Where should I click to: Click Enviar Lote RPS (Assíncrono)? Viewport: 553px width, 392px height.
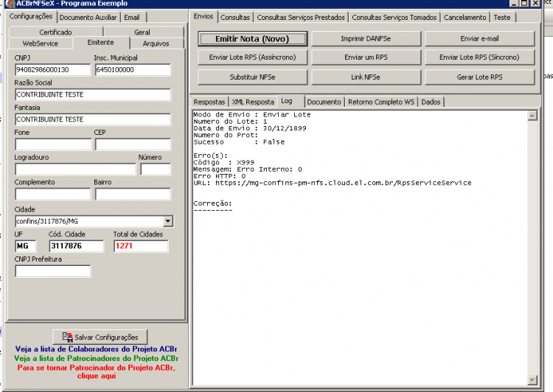[252, 57]
